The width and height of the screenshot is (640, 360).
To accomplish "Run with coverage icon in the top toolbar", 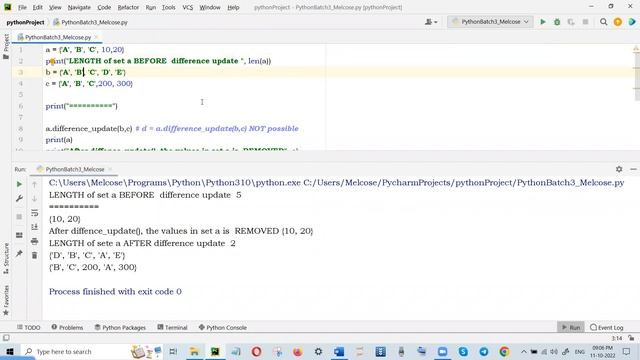I will click(x=571, y=22).
